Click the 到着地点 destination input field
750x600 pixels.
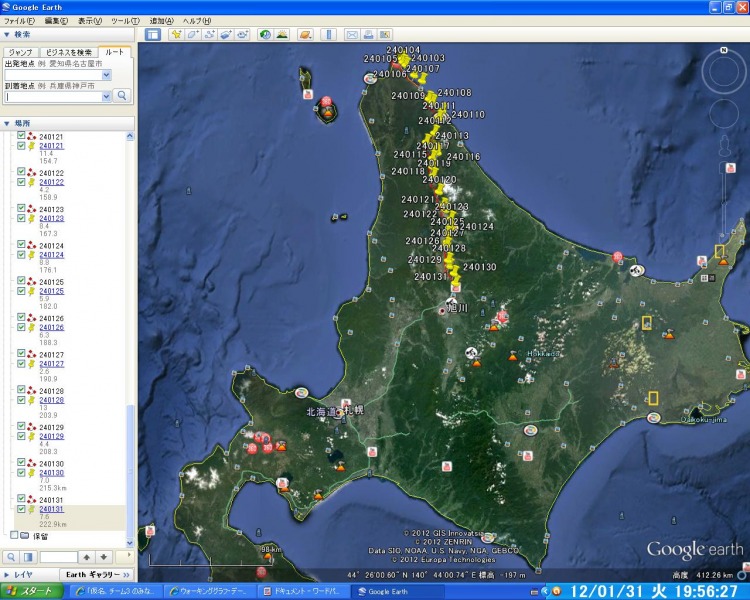[x=54, y=96]
